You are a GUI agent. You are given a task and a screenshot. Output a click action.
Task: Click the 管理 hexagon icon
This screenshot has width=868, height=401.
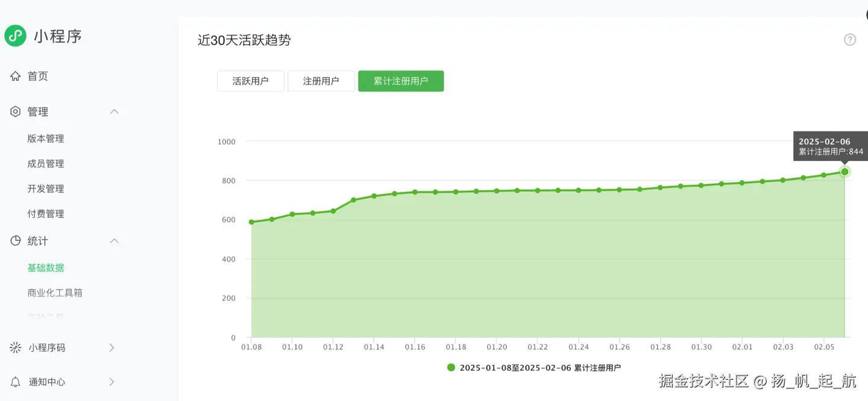pyautogui.click(x=16, y=112)
